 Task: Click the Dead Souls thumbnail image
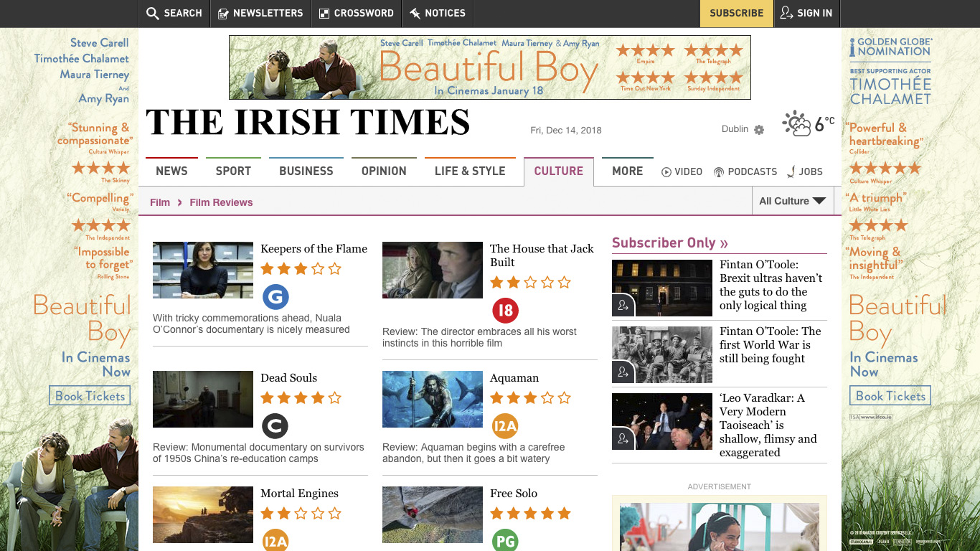pyautogui.click(x=203, y=399)
